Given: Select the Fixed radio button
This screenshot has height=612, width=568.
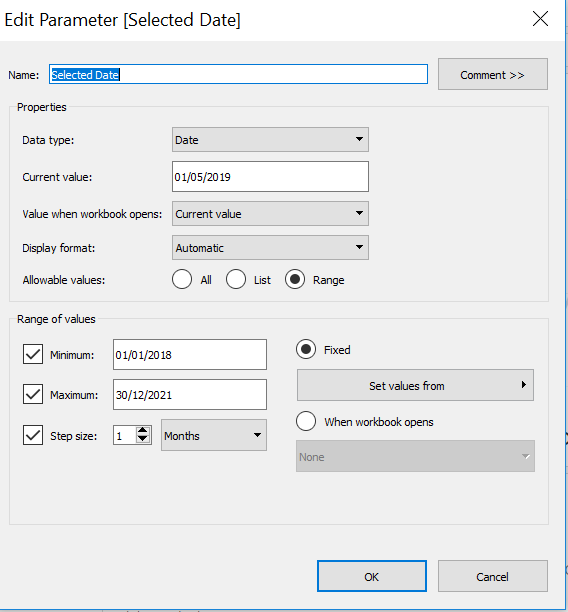Looking at the screenshot, I should pyautogui.click(x=306, y=349).
